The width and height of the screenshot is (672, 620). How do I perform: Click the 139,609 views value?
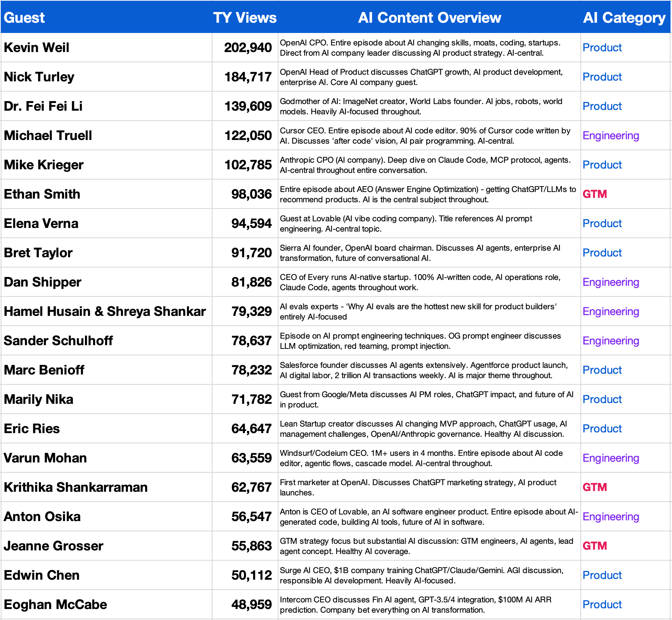tap(248, 106)
